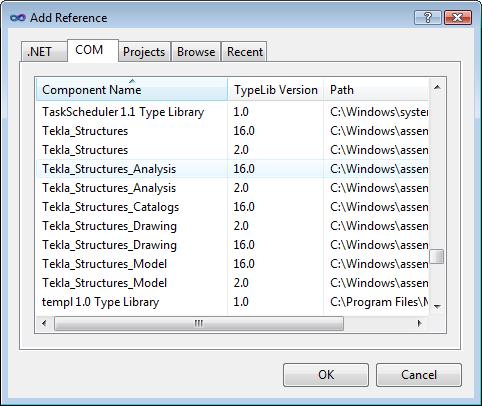Click the vertical scrollbar up arrow
482x406 pixels.
pos(437,87)
